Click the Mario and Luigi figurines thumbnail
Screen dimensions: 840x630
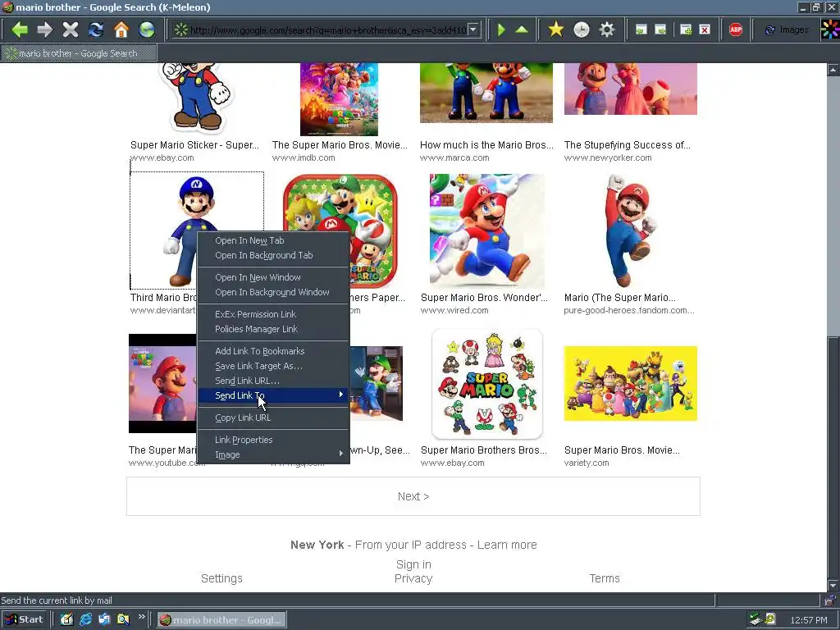click(x=486, y=93)
